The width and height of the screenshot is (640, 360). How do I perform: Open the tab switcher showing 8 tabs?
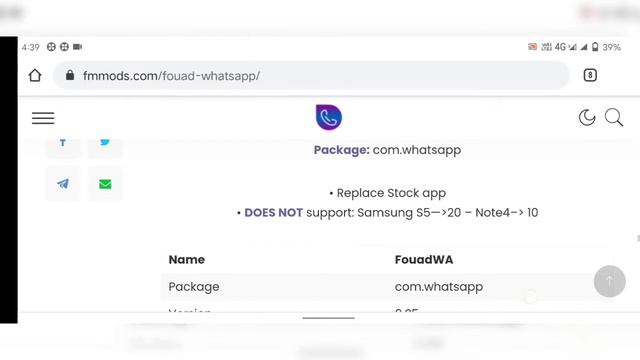point(590,75)
